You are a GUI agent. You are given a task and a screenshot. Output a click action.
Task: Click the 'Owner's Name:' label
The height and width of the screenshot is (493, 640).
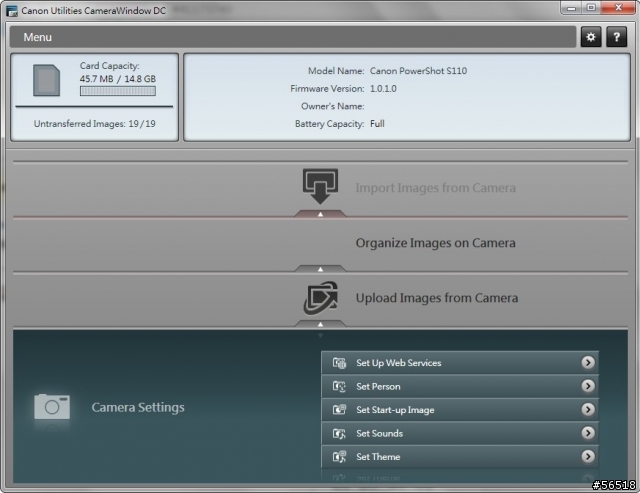pyautogui.click(x=333, y=106)
